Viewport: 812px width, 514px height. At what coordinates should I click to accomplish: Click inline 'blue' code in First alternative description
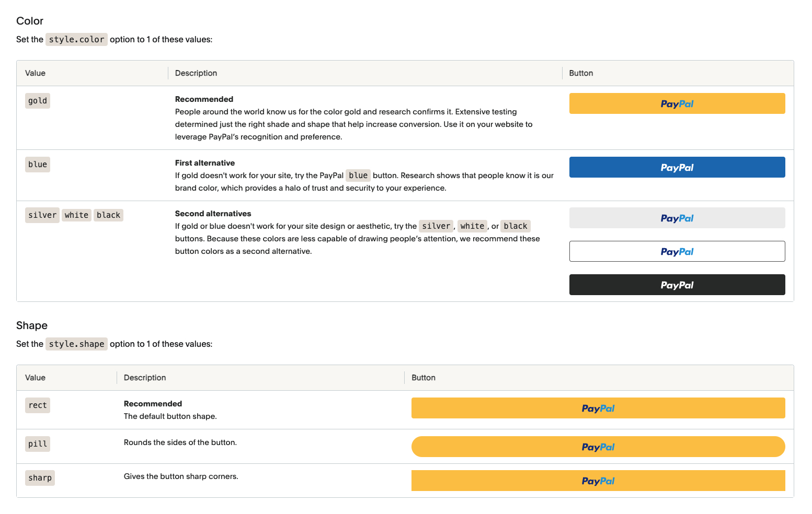click(358, 176)
